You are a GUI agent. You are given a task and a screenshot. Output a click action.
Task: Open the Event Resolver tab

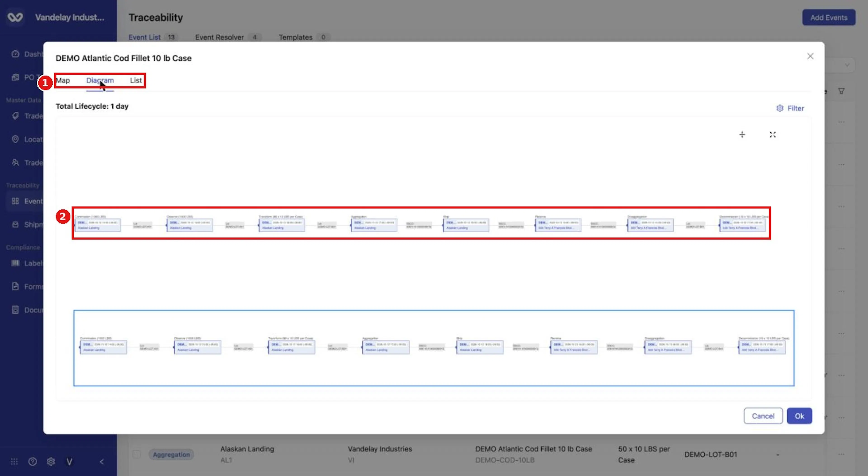(x=219, y=37)
